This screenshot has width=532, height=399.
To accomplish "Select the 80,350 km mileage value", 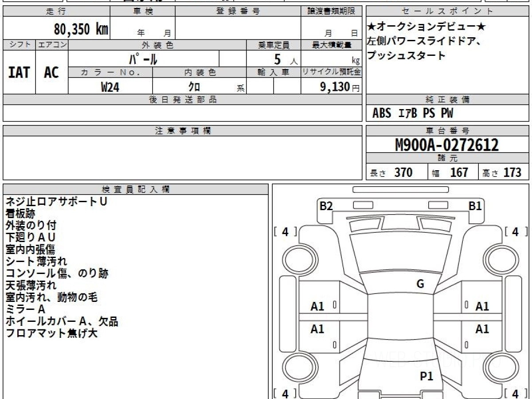I will pyautogui.click(x=81, y=29).
